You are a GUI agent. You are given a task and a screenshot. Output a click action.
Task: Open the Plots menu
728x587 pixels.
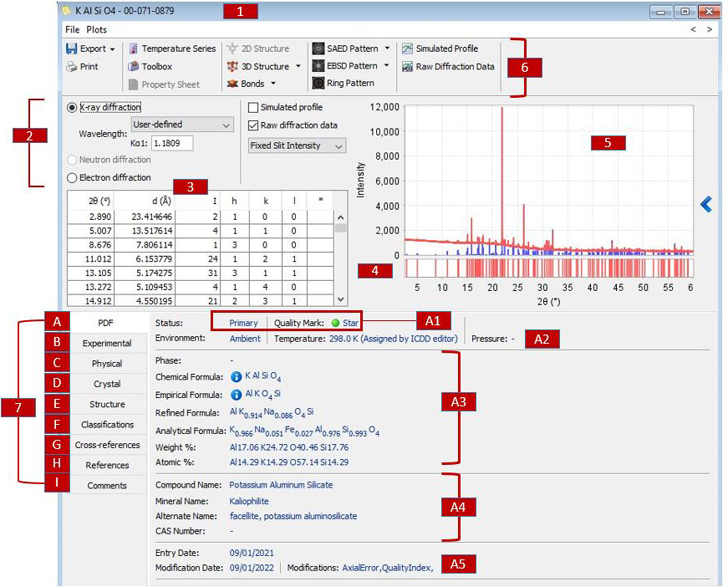[97, 29]
